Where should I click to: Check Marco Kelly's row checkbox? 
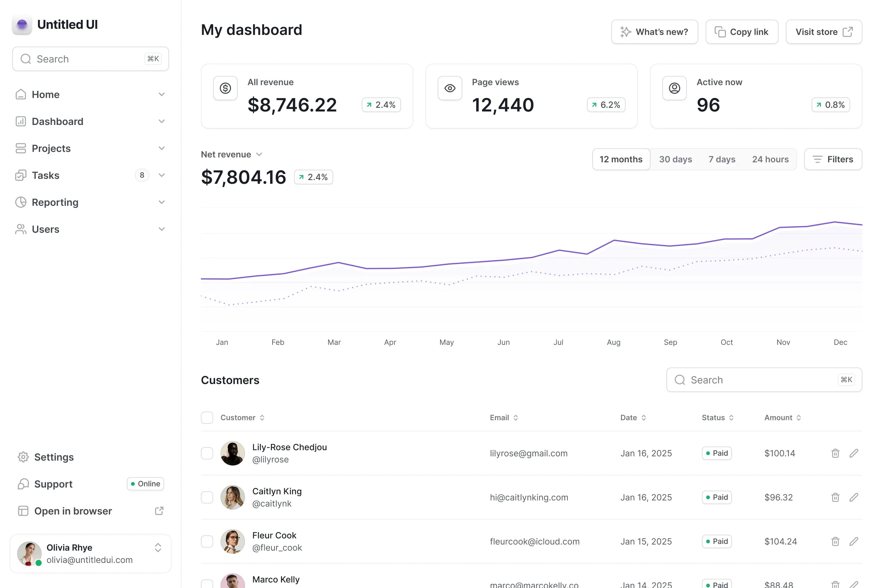(207, 583)
